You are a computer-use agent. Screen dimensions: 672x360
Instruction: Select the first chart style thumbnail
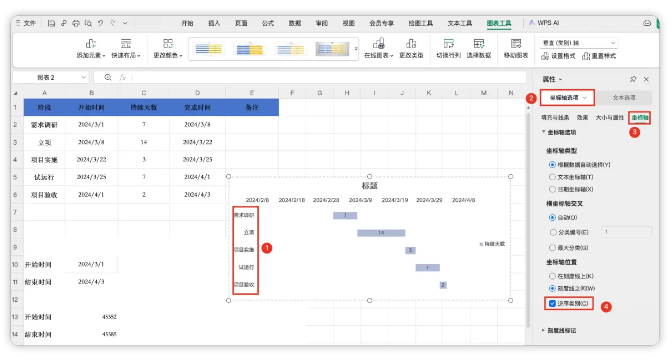[x=209, y=49]
